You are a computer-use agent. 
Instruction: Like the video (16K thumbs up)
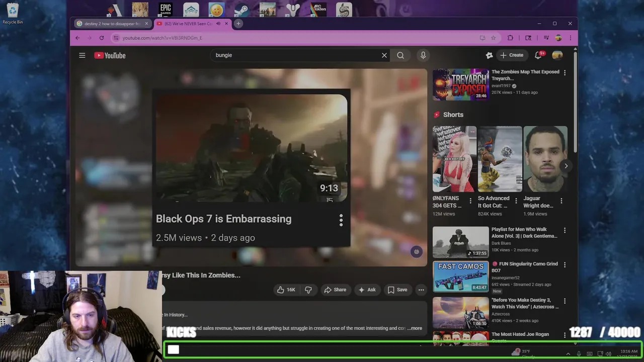pyautogui.click(x=286, y=290)
